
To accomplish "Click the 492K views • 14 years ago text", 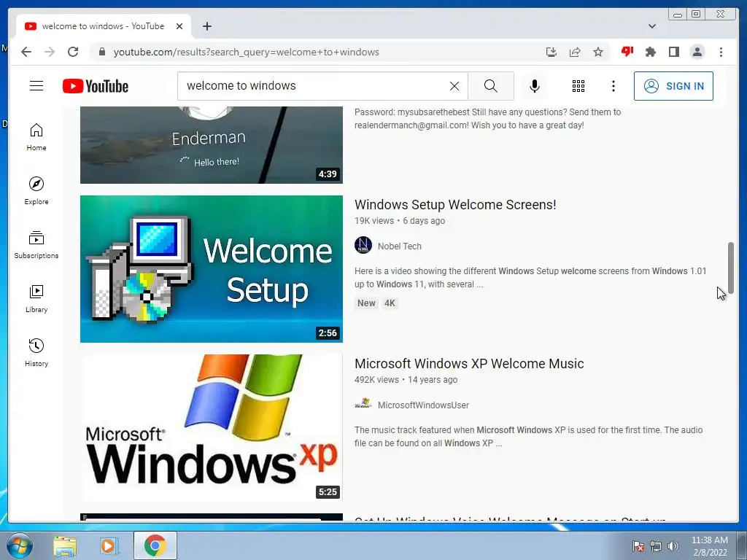I will tap(406, 380).
